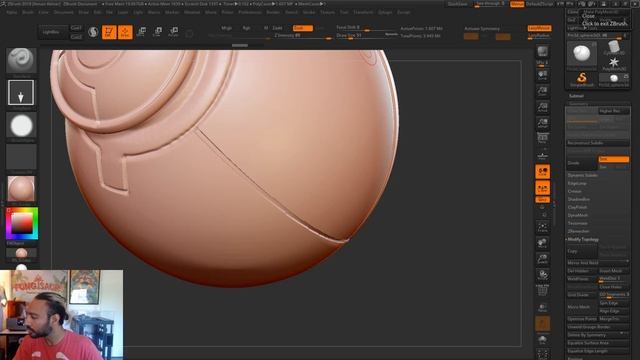Click the Mirror And Weld button
Viewport: 640px width, 360px height.
click(598, 263)
